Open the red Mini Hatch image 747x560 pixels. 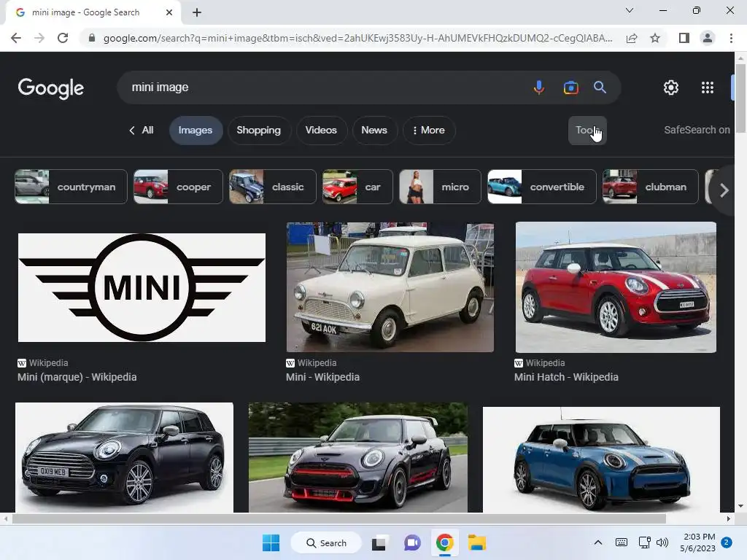[616, 287]
